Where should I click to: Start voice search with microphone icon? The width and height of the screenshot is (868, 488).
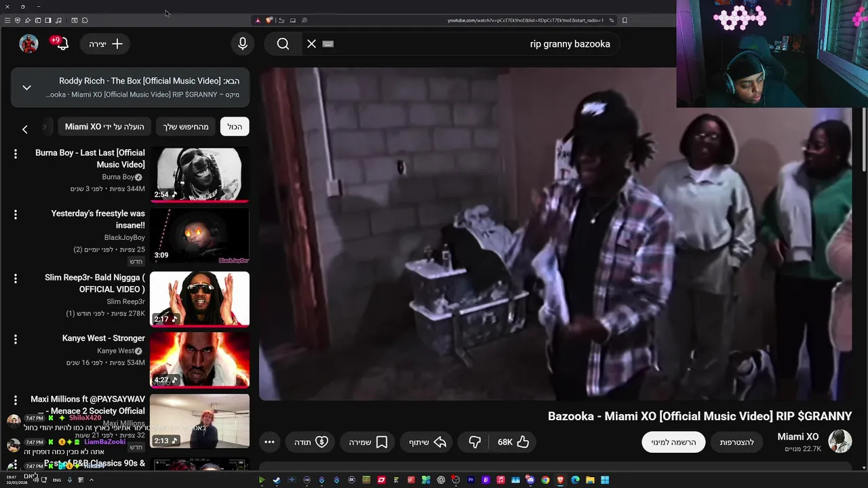[x=243, y=44]
